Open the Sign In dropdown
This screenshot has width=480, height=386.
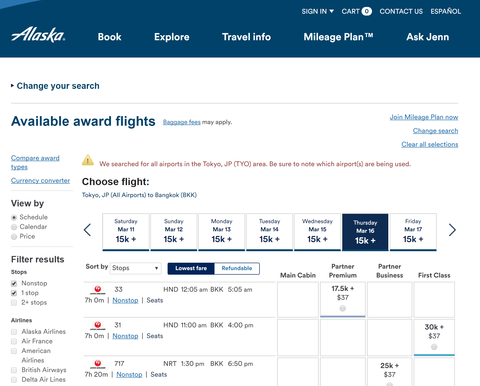(x=317, y=11)
